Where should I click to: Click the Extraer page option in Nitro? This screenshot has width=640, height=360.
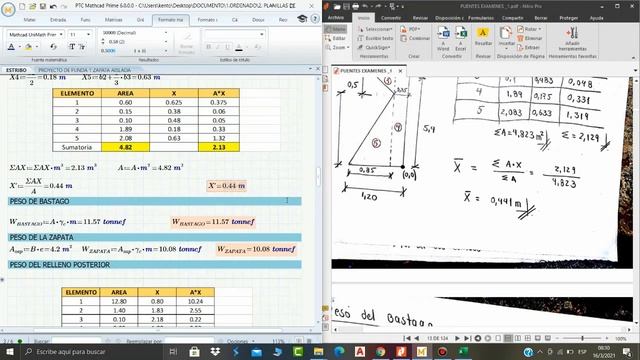click(x=529, y=47)
